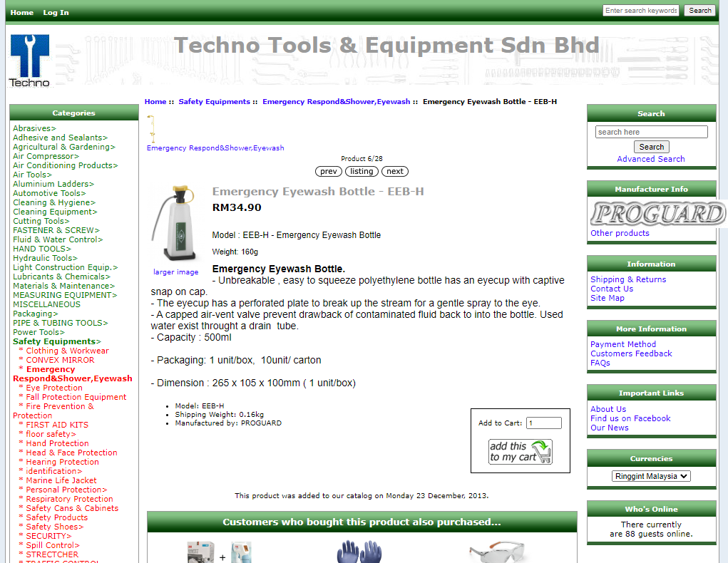Open the FAQs link
The height and width of the screenshot is (563, 728).
coord(600,363)
